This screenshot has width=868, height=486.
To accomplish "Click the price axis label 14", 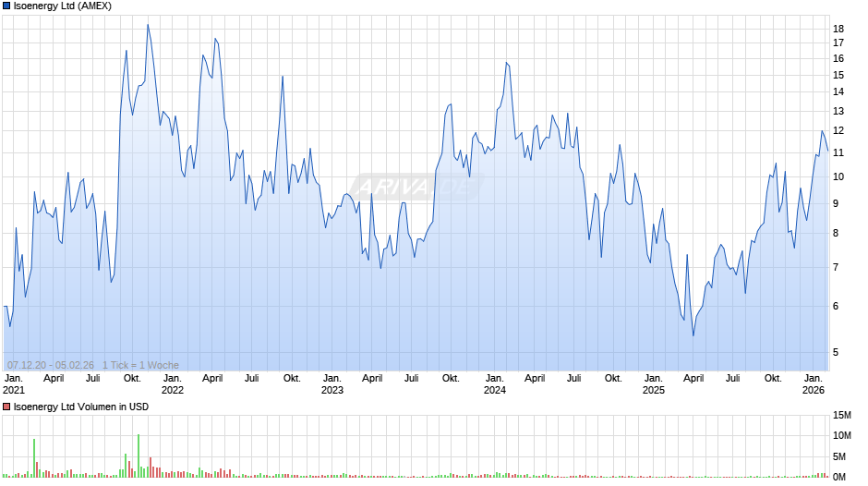I will point(838,92).
